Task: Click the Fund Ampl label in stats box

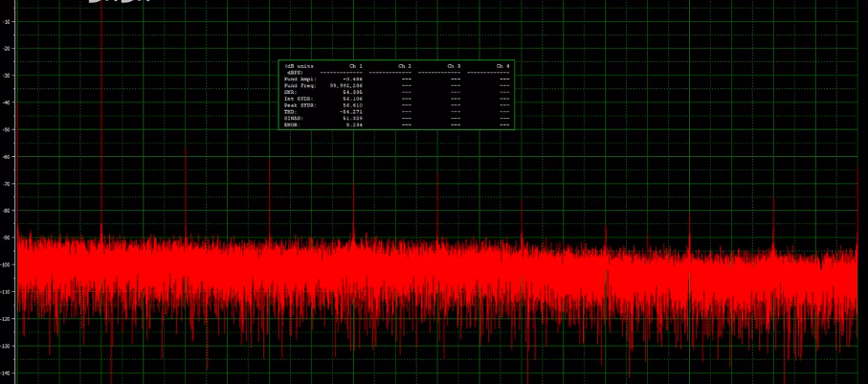Action: tap(300, 79)
